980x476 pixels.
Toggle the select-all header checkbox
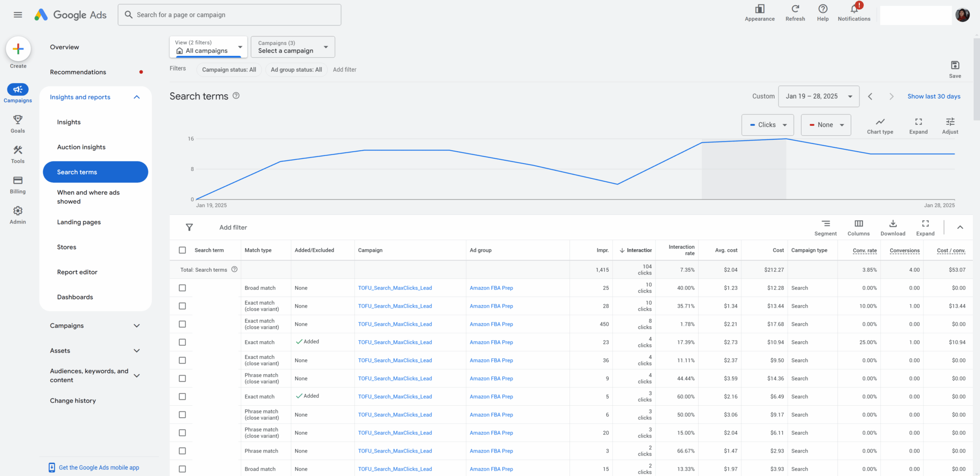182,250
